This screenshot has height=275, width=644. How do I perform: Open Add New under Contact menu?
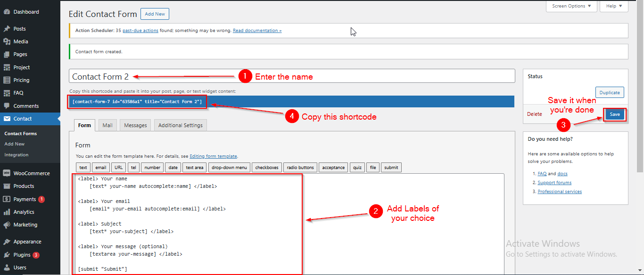[15, 144]
